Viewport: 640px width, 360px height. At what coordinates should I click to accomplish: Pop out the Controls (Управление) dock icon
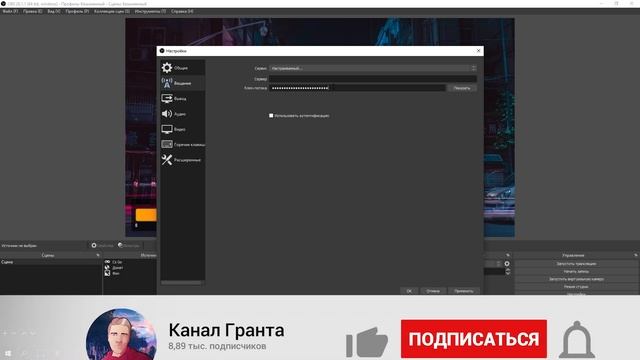636,255
